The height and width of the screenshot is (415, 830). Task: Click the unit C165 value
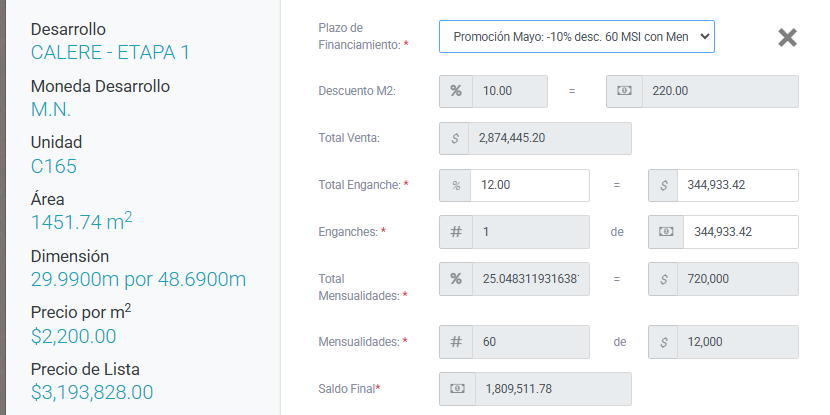tap(53, 166)
